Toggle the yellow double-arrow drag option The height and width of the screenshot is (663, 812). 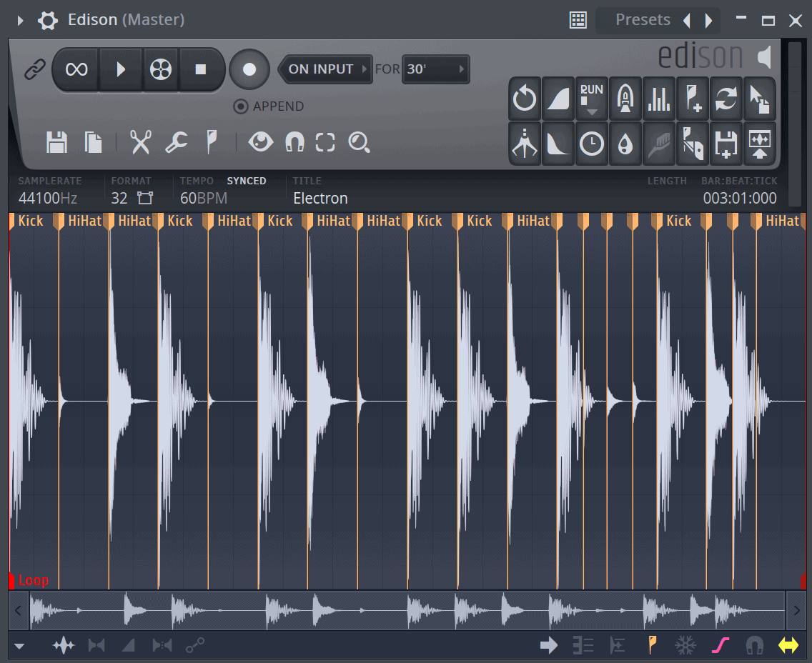pos(788,645)
